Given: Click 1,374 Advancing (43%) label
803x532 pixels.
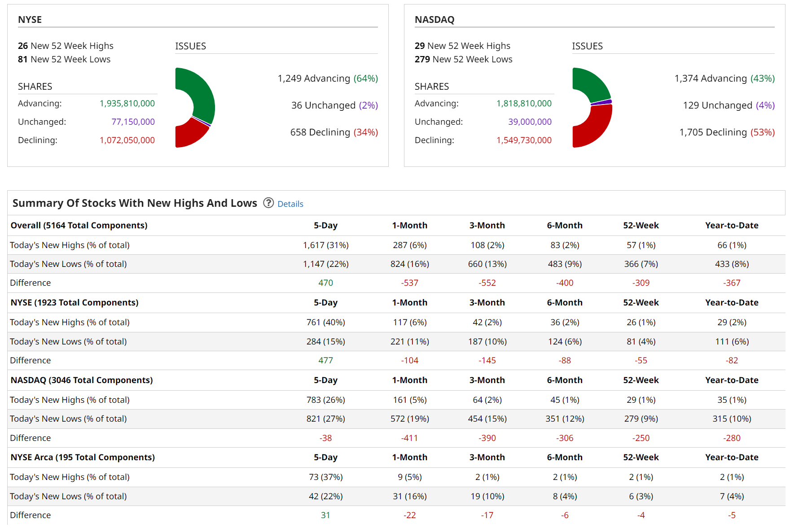Looking at the screenshot, I should click(x=724, y=78).
